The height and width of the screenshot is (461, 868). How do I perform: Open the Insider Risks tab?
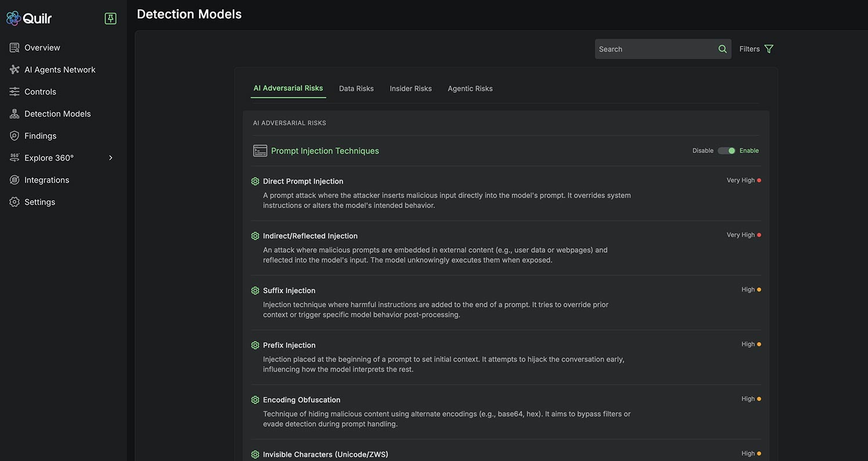coord(411,89)
